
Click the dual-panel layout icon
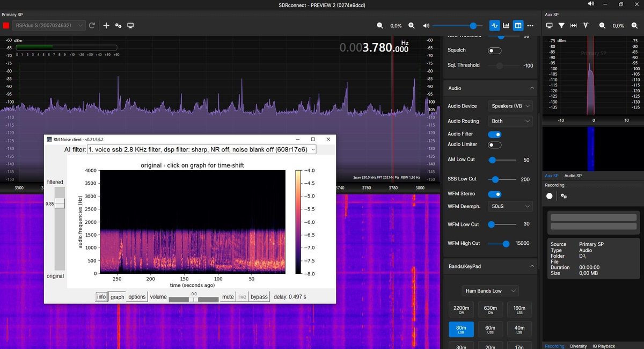518,25
